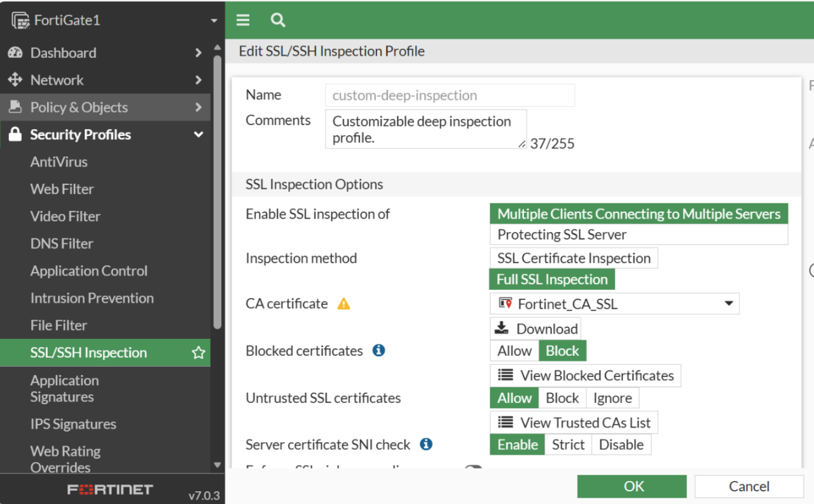Select Protecting SSL Server option

pyautogui.click(x=639, y=235)
